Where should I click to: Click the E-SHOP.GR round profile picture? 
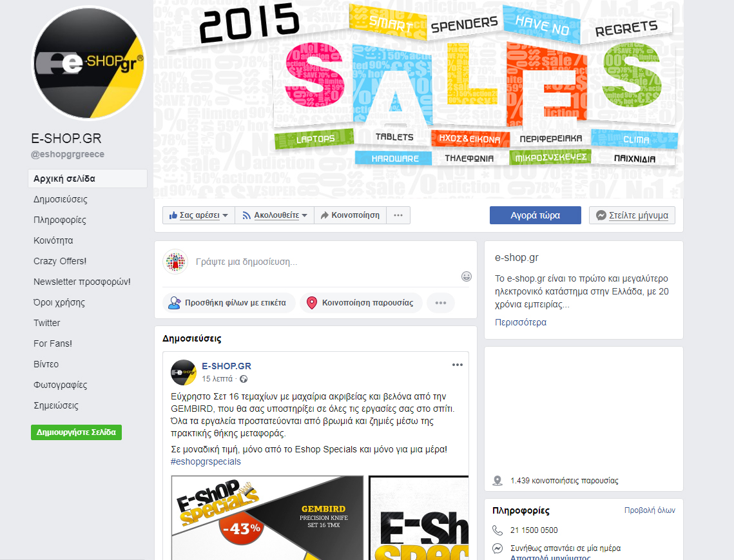(x=89, y=63)
